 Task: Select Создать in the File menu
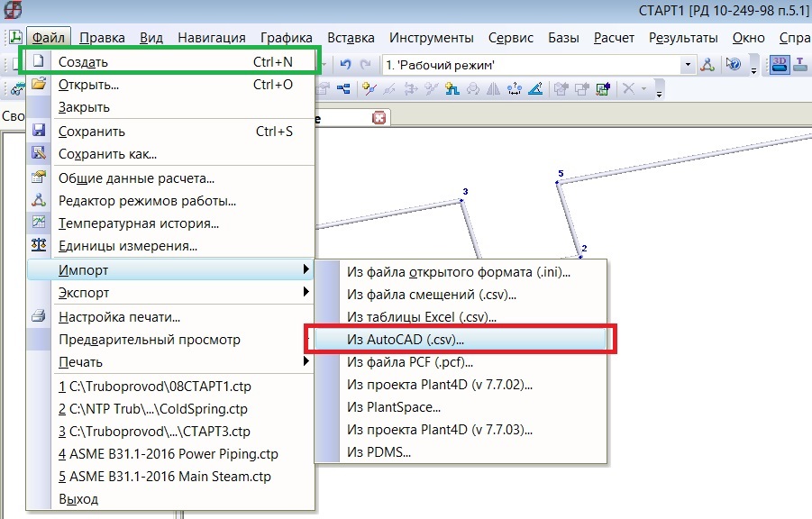coord(83,62)
